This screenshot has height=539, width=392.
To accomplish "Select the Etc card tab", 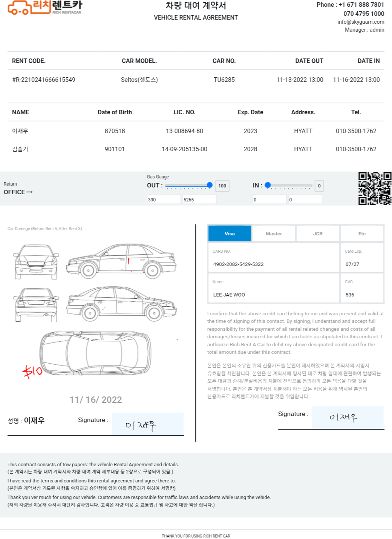I will point(362,233).
